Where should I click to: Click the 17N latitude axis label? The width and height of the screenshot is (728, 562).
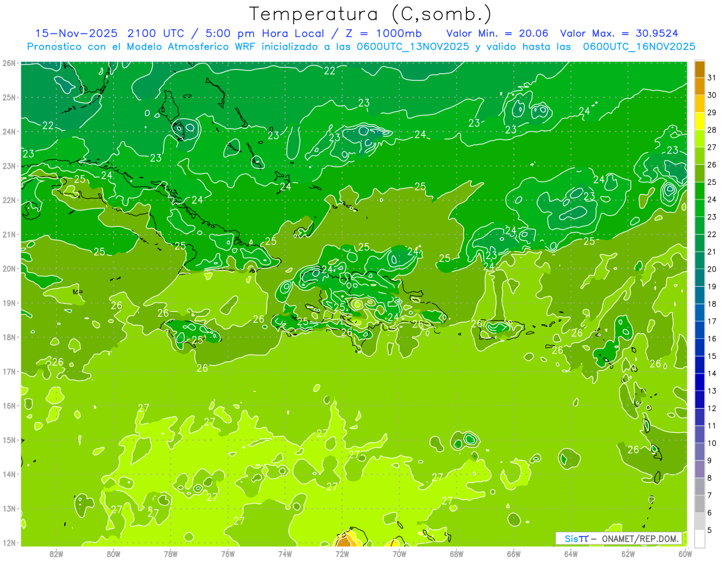8,371
